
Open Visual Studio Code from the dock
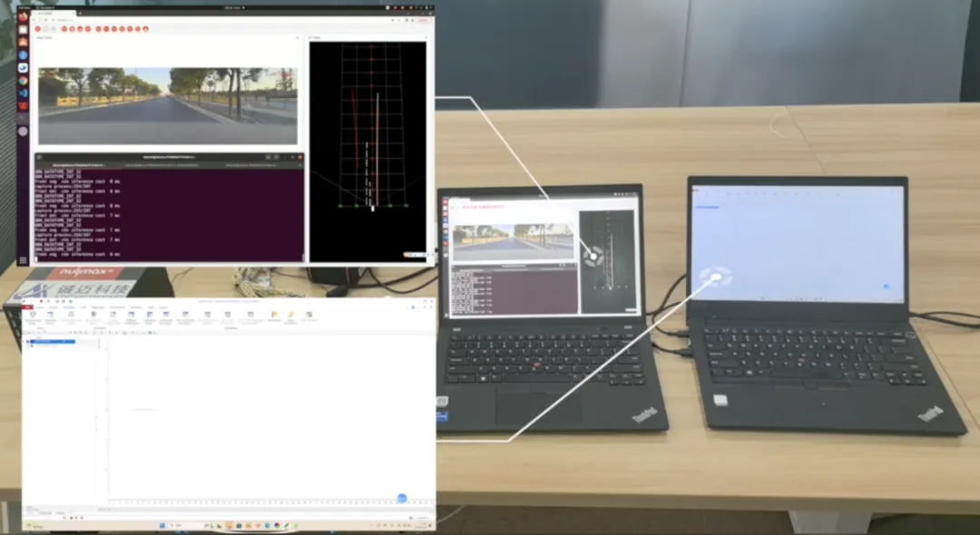point(24,93)
